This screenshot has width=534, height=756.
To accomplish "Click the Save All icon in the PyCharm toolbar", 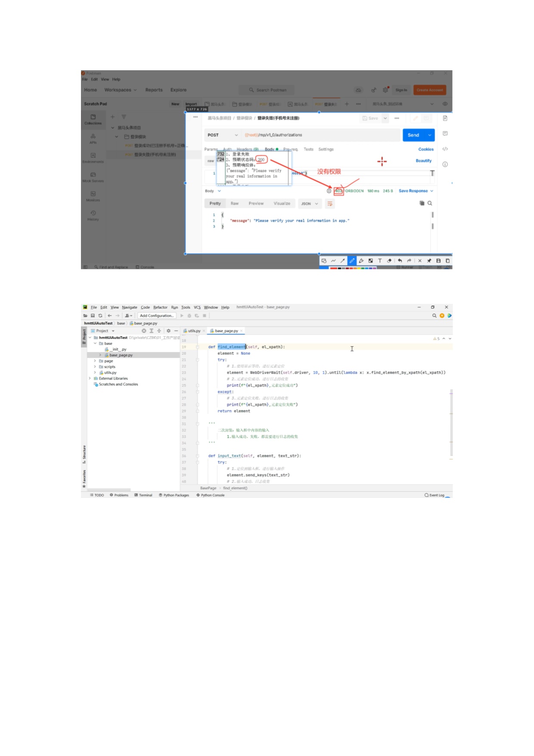I will 93,316.
